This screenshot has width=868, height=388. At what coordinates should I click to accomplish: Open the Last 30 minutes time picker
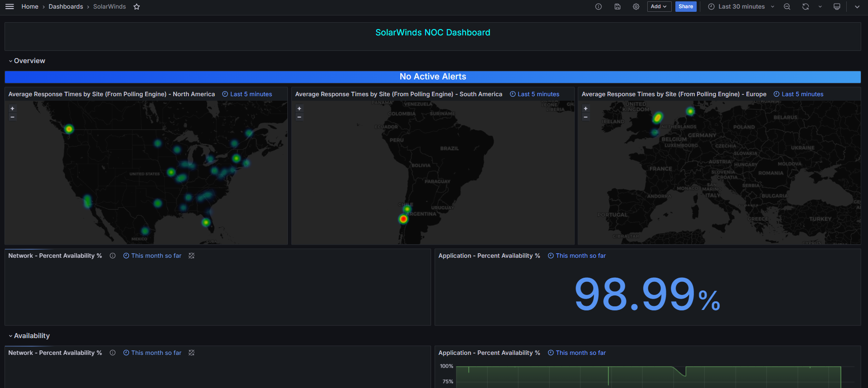(x=741, y=7)
